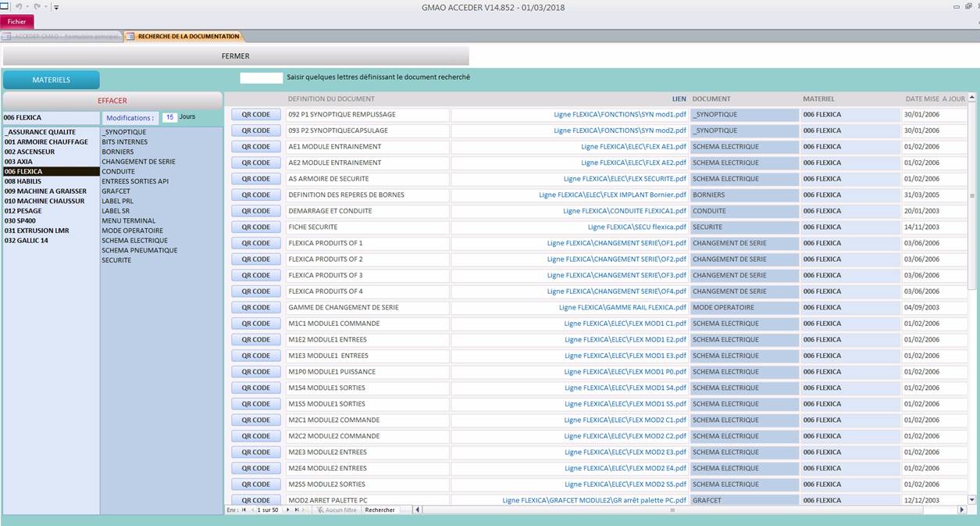Click the vertical scrollbar down arrow

click(x=971, y=499)
